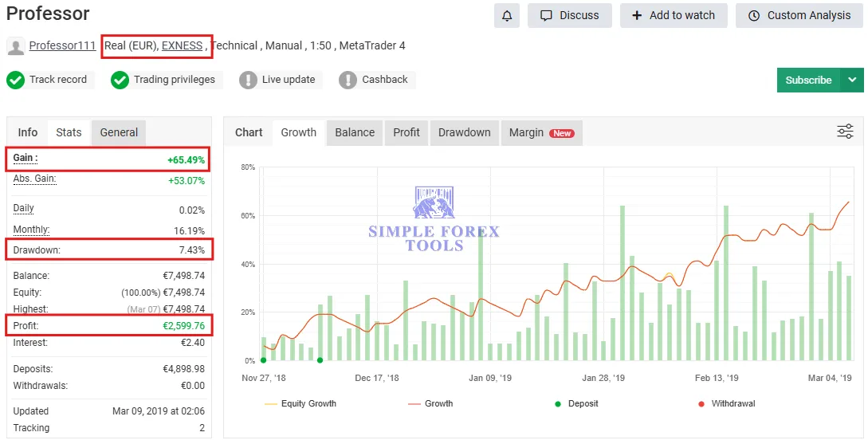This screenshot has width=868, height=440.
Task: Click Track record green checkmark icon
Action: point(15,80)
